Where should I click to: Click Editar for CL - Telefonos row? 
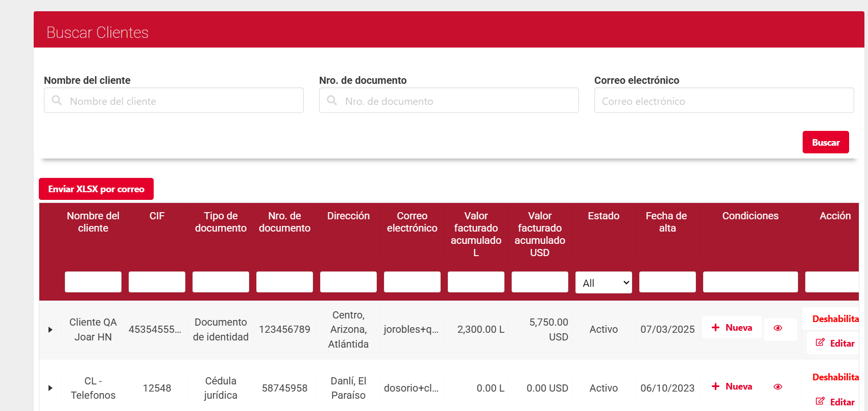(835, 402)
